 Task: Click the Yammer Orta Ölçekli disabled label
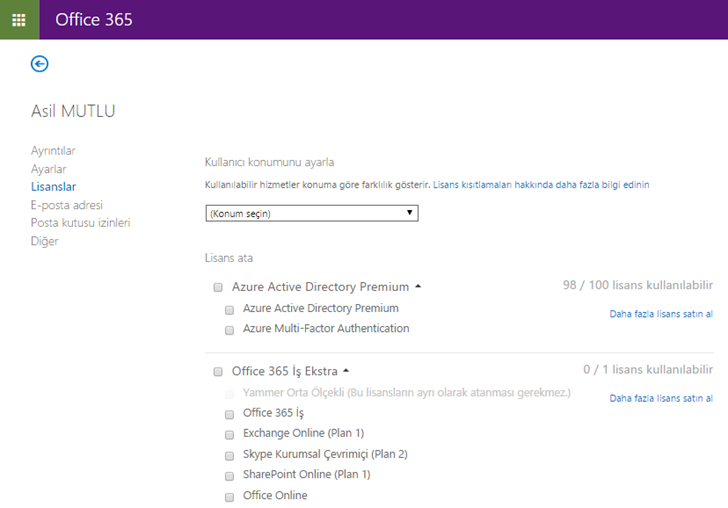coord(407,392)
